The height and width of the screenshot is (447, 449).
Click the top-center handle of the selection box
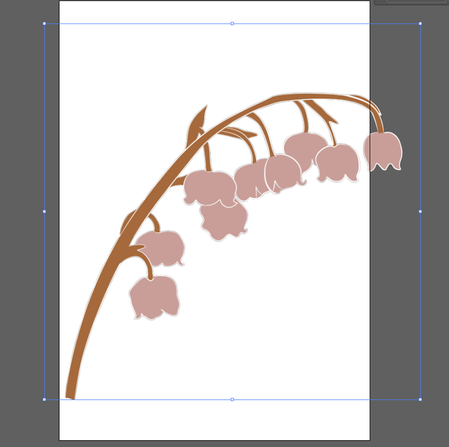[x=232, y=24]
